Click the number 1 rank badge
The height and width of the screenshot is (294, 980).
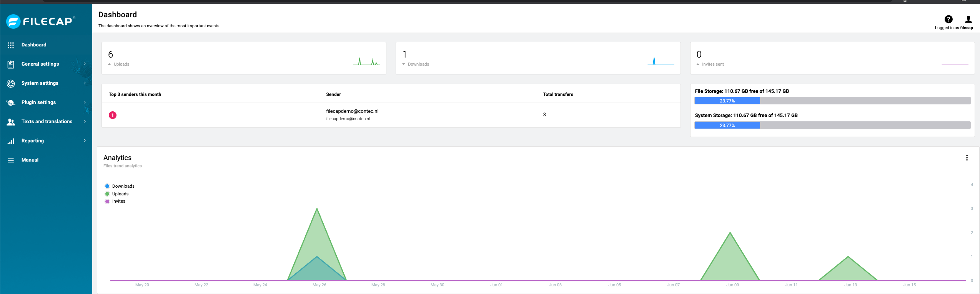click(113, 115)
